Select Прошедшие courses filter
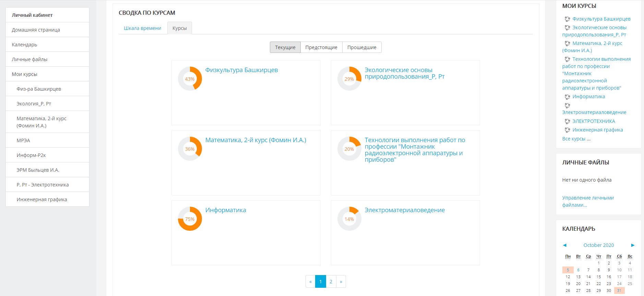This screenshot has width=644, height=296. (x=362, y=47)
